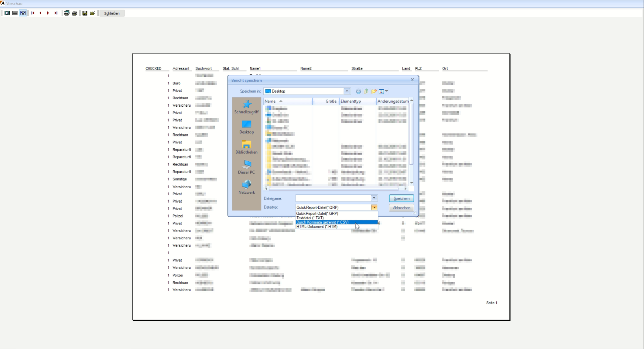Click the Suchwort column header in the report
This screenshot has width=644, height=349.
[203, 68]
